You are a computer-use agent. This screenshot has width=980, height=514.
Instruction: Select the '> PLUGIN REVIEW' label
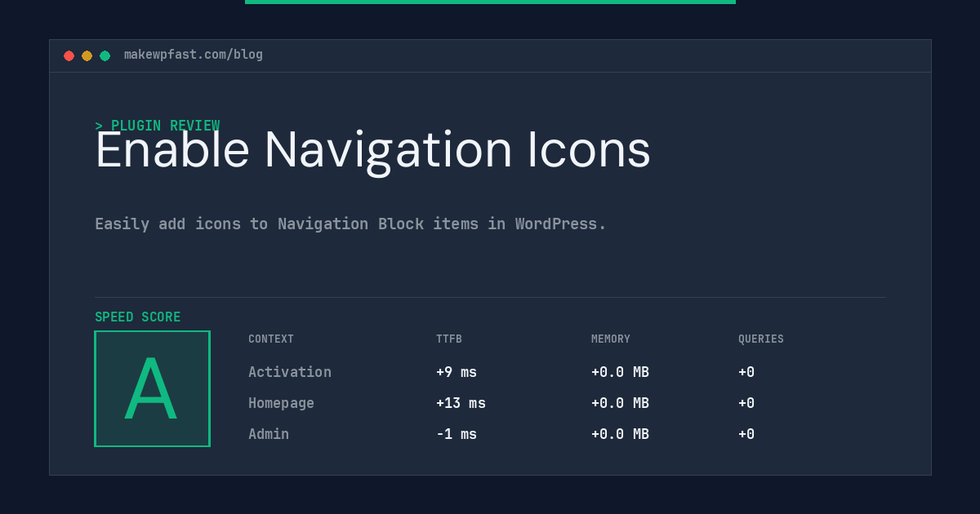tap(158, 126)
